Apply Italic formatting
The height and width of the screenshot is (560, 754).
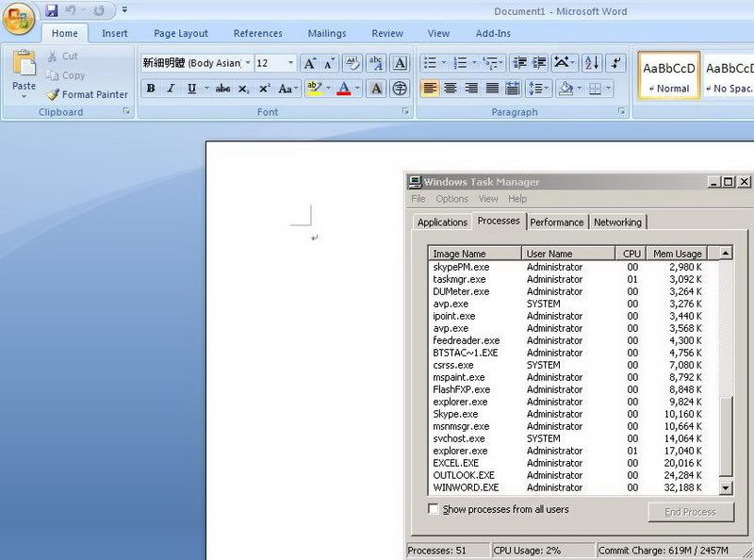(171, 89)
